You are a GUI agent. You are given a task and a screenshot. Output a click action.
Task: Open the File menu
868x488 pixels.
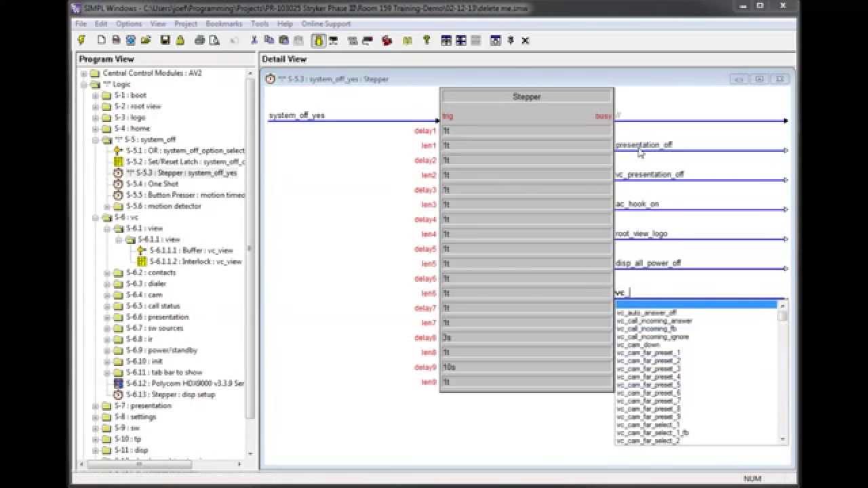click(81, 24)
